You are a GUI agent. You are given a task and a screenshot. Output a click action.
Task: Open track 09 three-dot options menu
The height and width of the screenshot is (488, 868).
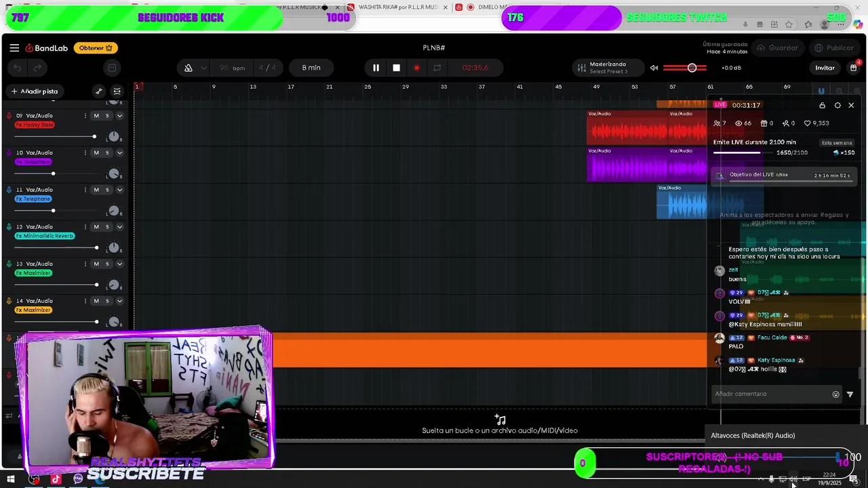85,116
